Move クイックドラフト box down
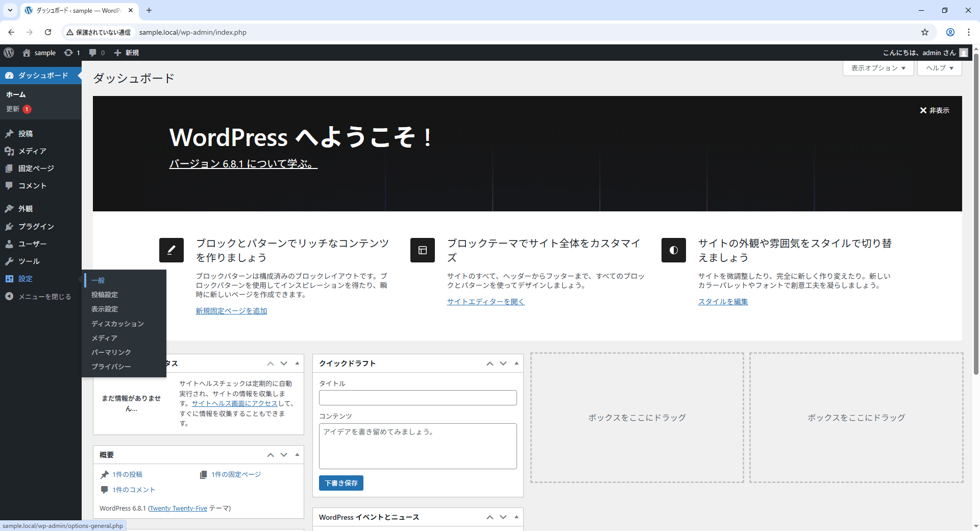 [503, 364]
